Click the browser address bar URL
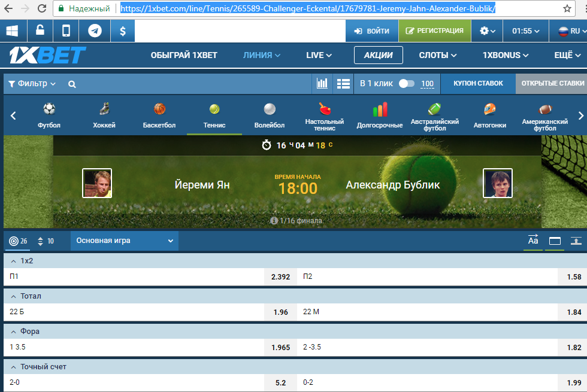587x392 pixels. [308, 8]
